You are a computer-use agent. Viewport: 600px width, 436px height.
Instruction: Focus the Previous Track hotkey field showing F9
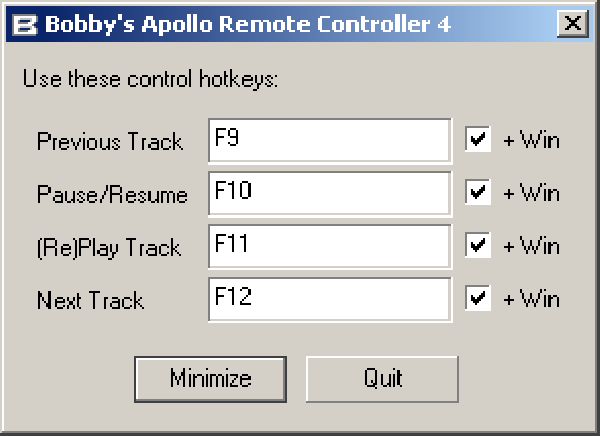(x=330, y=141)
